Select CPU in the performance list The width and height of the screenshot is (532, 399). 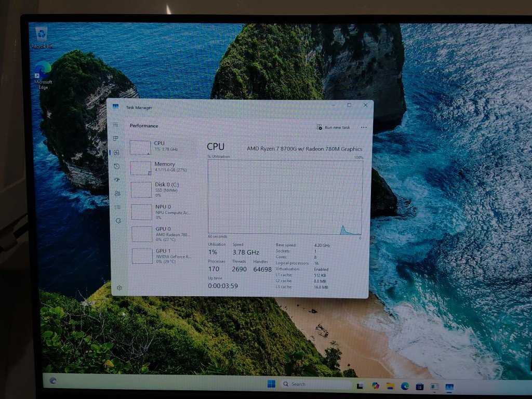click(162, 147)
